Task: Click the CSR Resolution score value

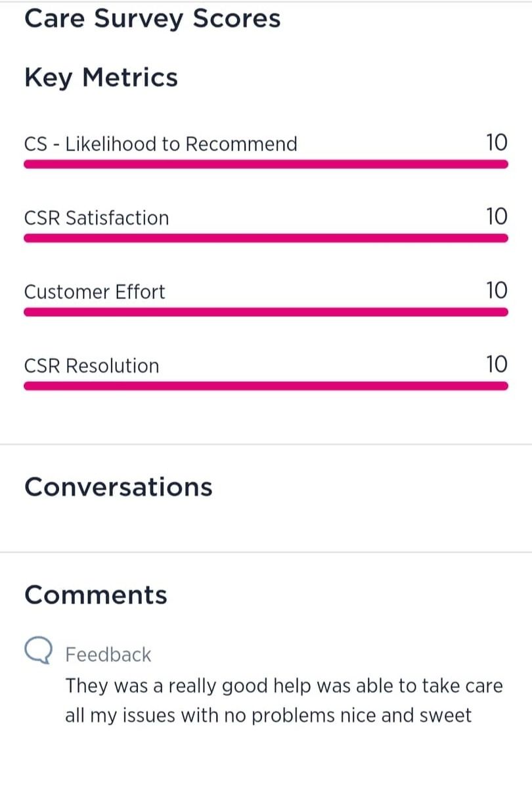Action: 497,364
